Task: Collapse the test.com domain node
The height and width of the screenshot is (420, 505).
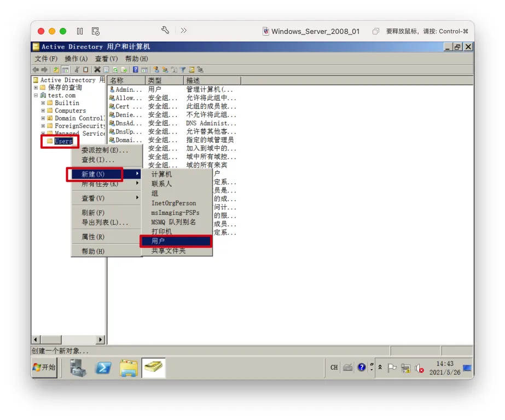Action: coord(36,95)
